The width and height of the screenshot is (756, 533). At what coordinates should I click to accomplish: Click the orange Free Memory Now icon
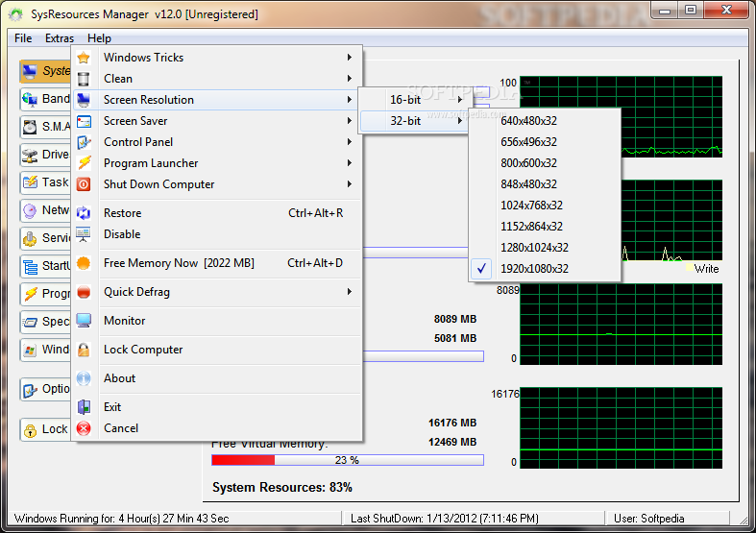click(84, 263)
